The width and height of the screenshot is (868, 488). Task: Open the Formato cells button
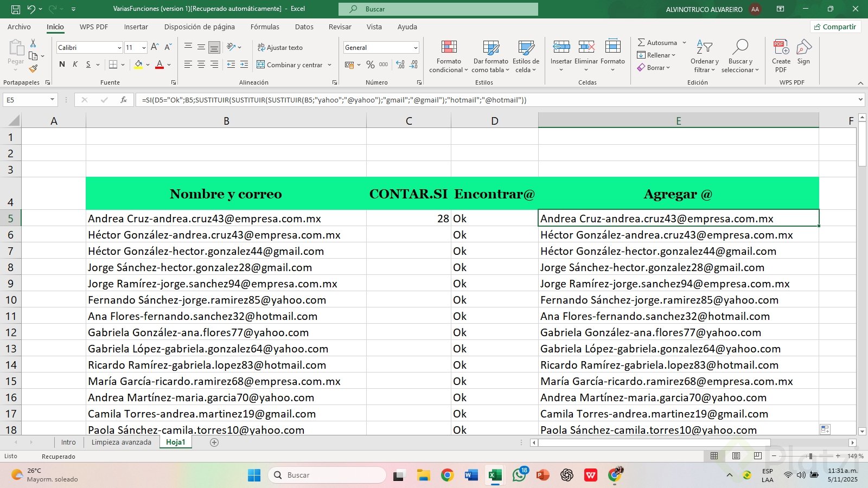click(x=612, y=56)
